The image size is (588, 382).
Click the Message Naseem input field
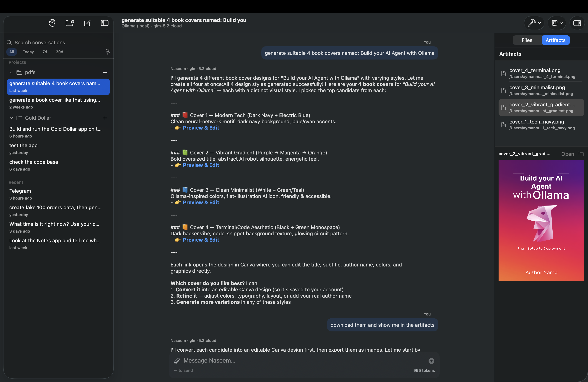(x=304, y=360)
